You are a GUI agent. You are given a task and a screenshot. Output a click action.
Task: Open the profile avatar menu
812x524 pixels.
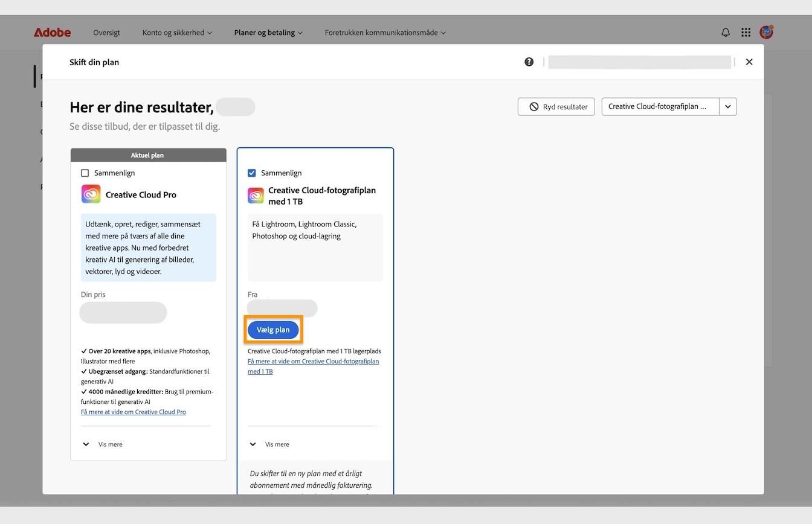(766, 32)
